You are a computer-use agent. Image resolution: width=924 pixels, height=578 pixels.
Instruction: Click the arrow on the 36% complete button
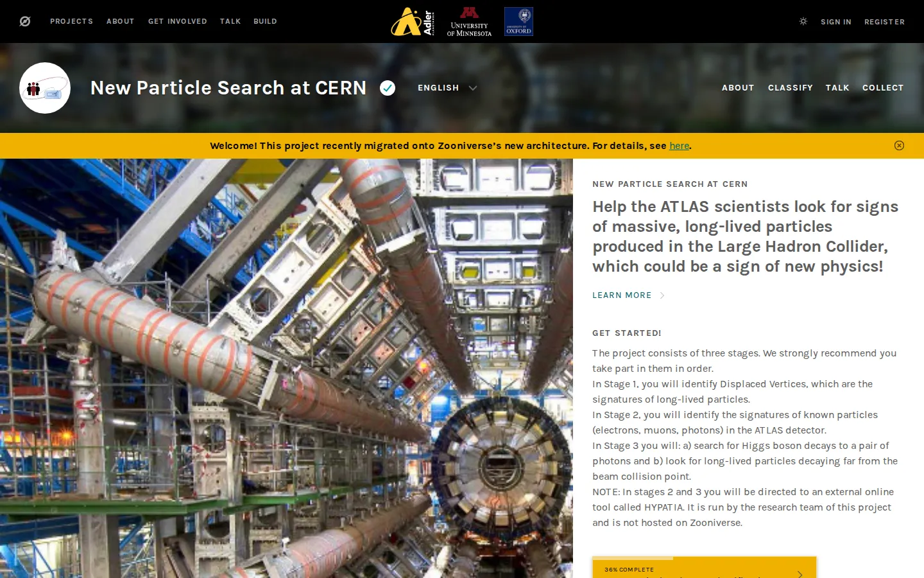800,574
